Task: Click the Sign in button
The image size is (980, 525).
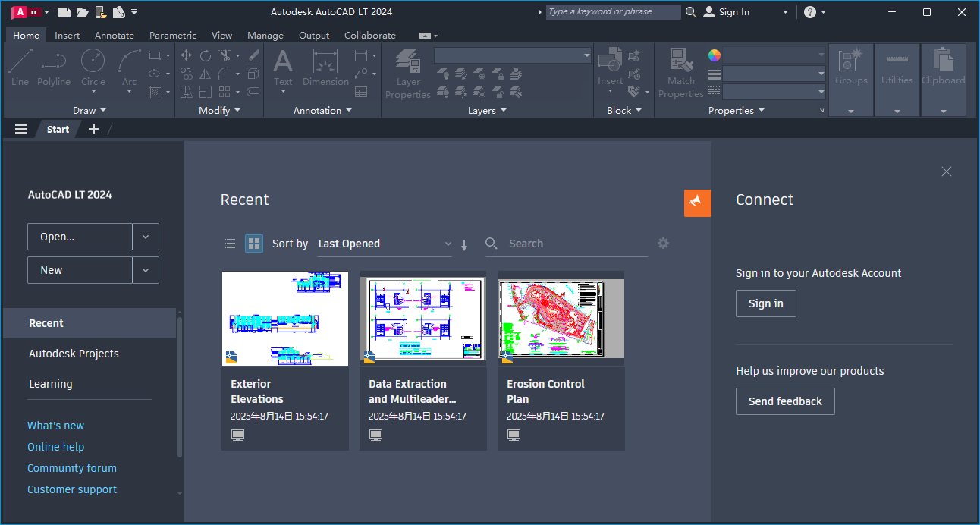Action: tap(765, 303)
